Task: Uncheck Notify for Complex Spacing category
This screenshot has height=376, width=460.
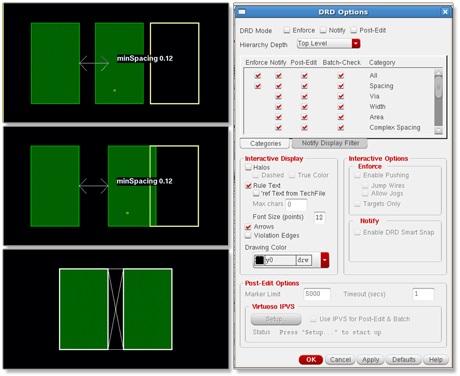Action: tap(279, 127)
